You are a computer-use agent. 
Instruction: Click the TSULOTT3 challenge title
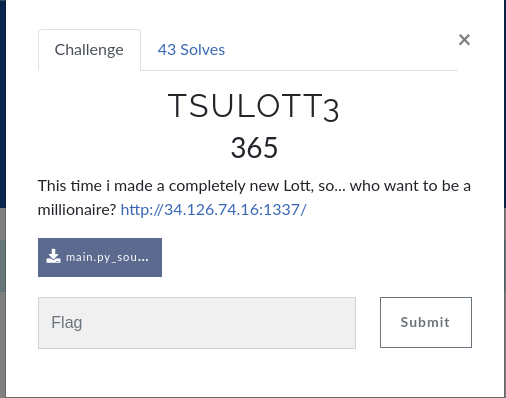pos(253,107)
